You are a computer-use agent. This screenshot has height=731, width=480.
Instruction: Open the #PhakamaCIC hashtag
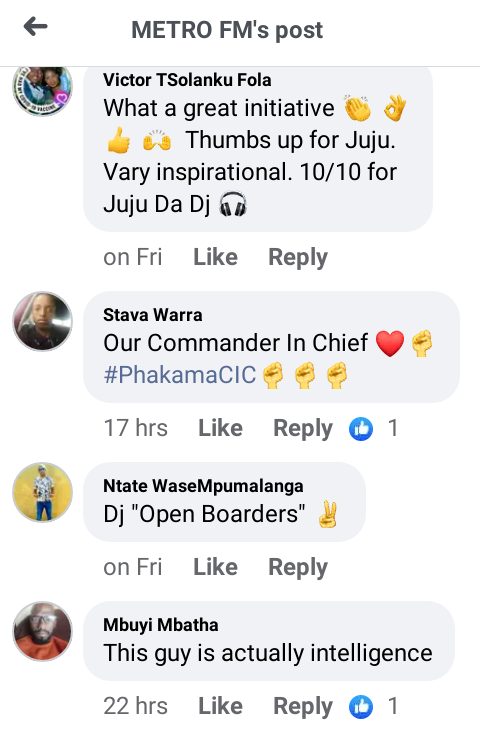click(x=180, y=375)
